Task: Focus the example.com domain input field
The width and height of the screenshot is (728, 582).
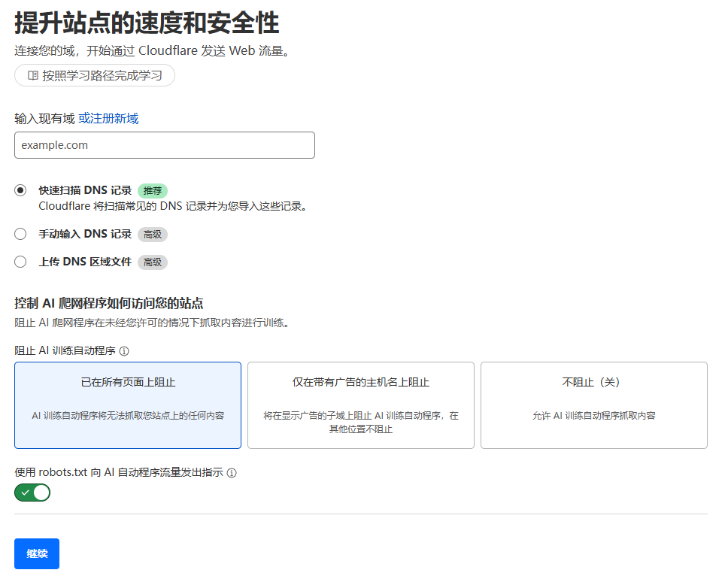Action: coord(165,145)
